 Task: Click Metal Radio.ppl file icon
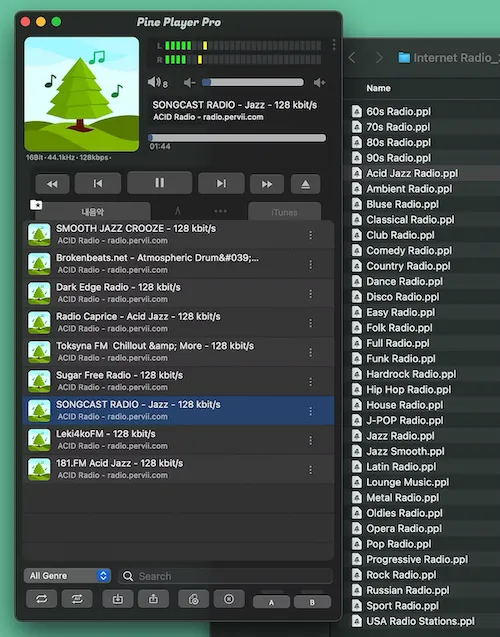coord(357,498)
